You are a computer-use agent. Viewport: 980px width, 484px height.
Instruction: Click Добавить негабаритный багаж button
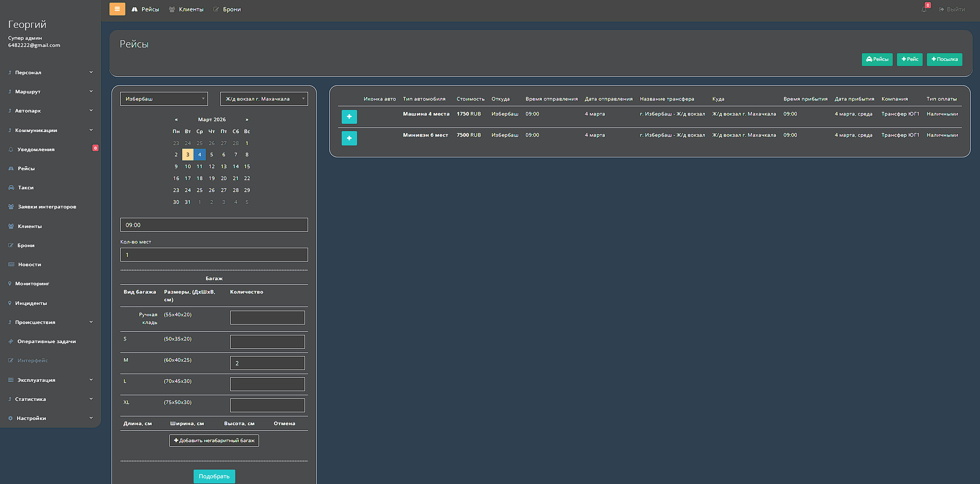pos(214,441)
